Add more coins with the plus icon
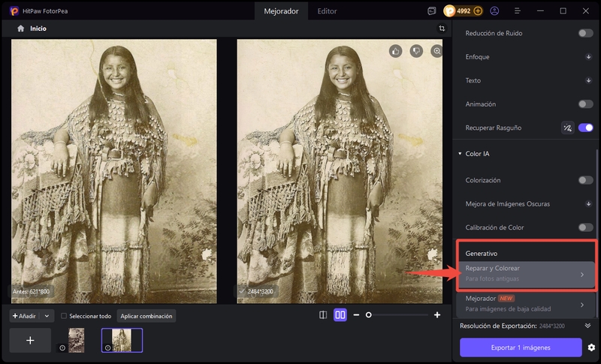Screen dimensions: 601x364 (478, 11)
